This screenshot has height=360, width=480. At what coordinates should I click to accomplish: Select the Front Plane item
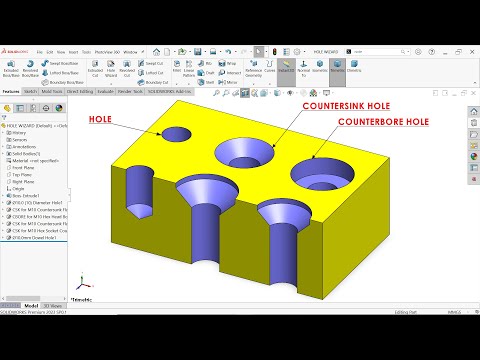click(20, 168)
